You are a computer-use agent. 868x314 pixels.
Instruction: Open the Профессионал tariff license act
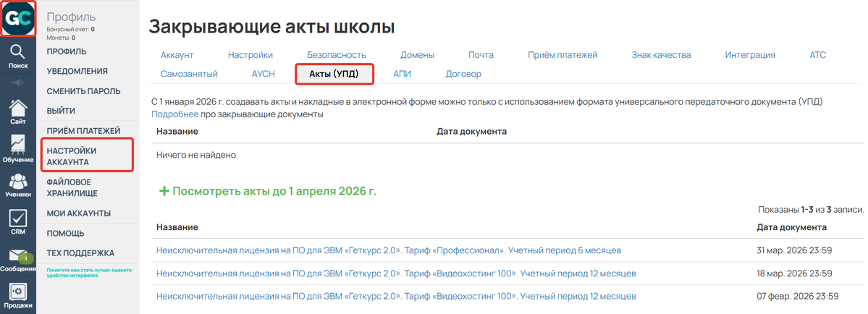(389, 250)
